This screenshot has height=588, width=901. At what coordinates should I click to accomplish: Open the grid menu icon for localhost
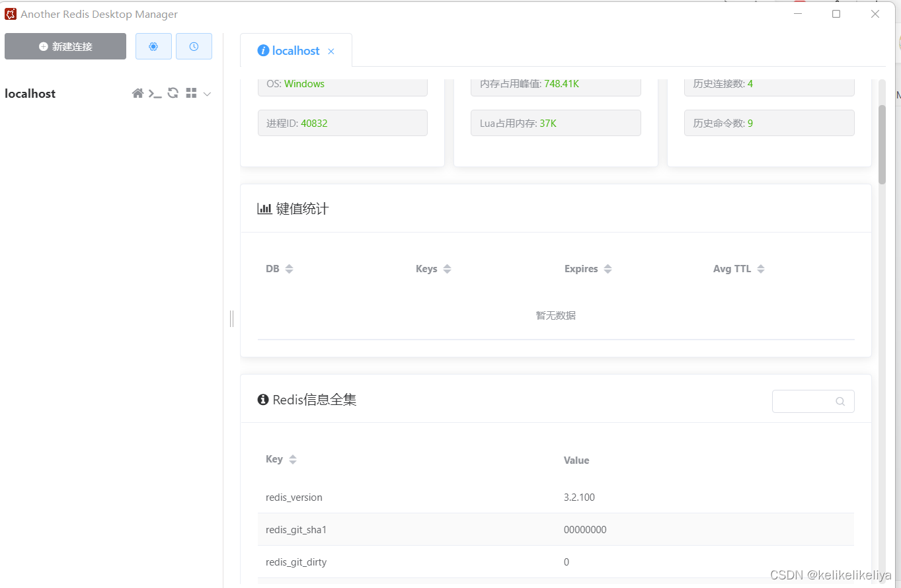pos(191,93)
